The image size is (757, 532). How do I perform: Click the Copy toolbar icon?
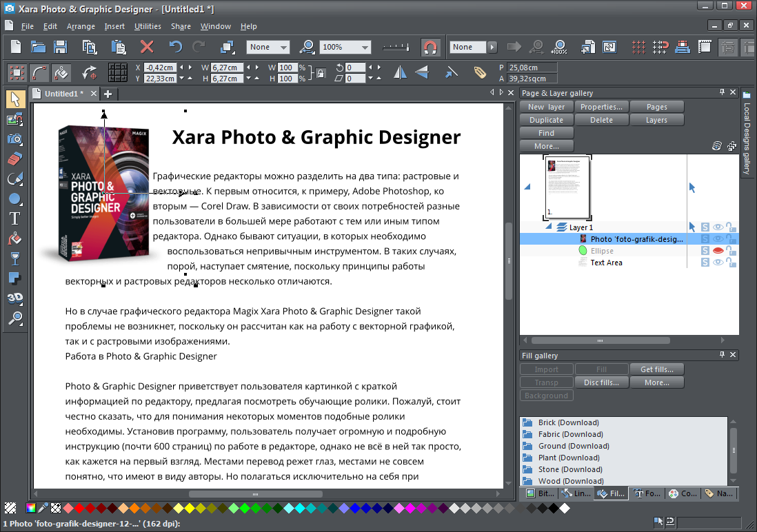click(x=90, y=47)
